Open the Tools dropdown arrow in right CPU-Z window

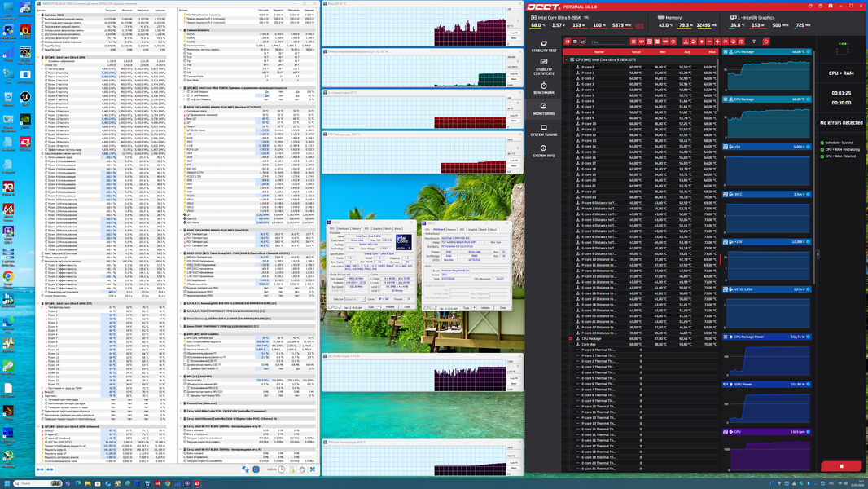point(475,308)
